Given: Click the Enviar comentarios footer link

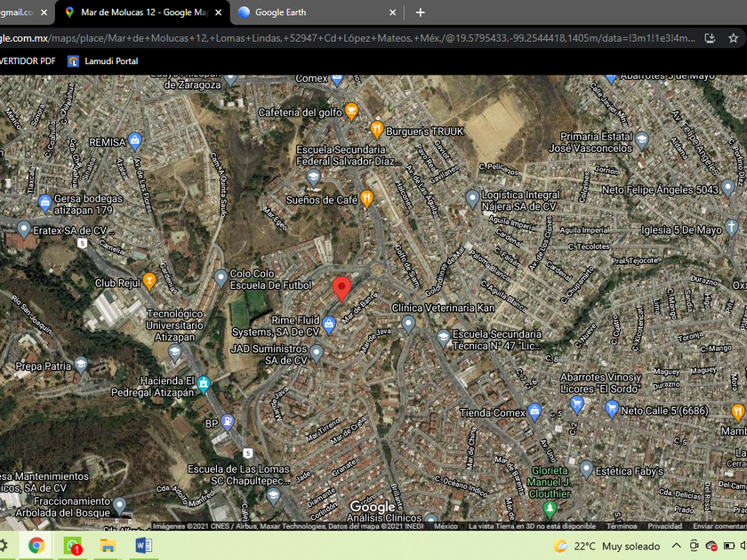Looking at the screenshot, I should tap(719, 526).
